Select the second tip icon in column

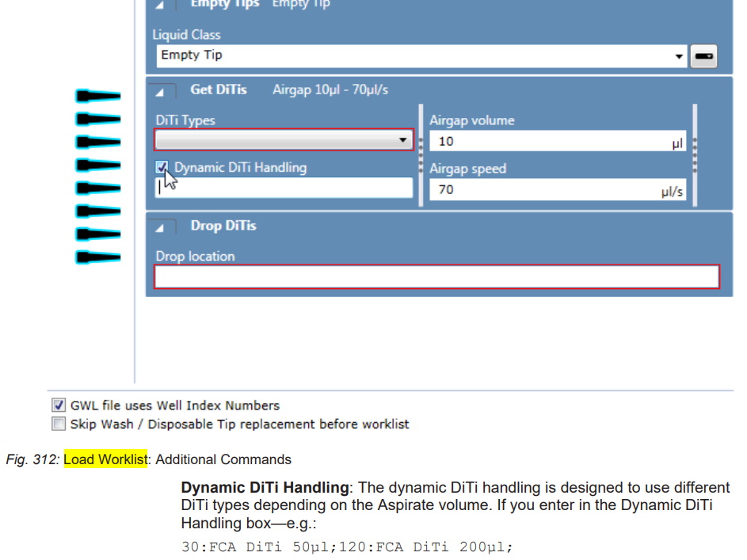click(x=98, y=119)
